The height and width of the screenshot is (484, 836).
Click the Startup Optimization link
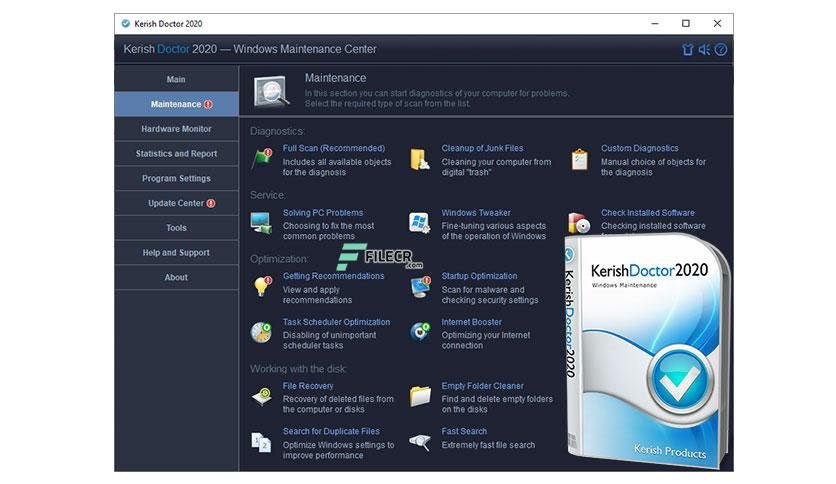(x=479, y=276)
